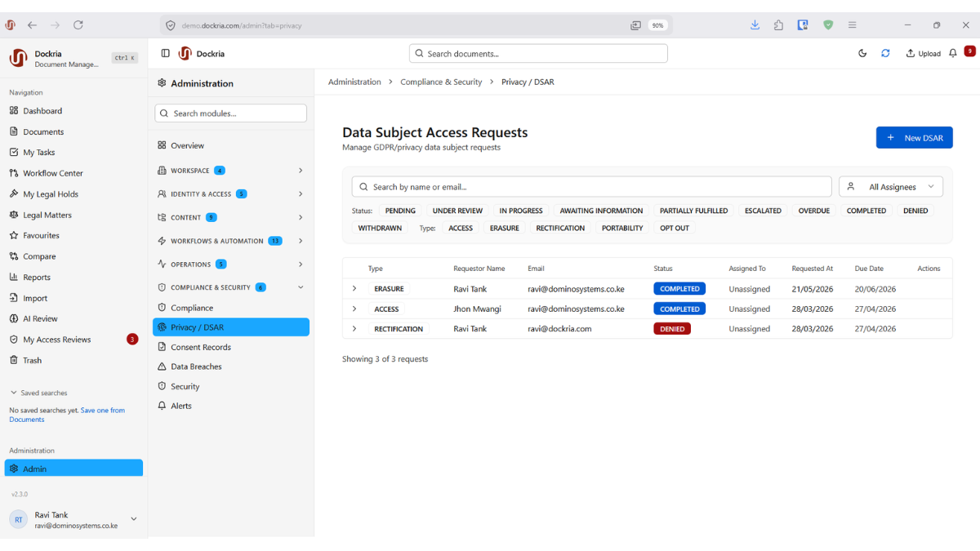
Task: Filter by ESCALATED status
Action: point(763,211)
